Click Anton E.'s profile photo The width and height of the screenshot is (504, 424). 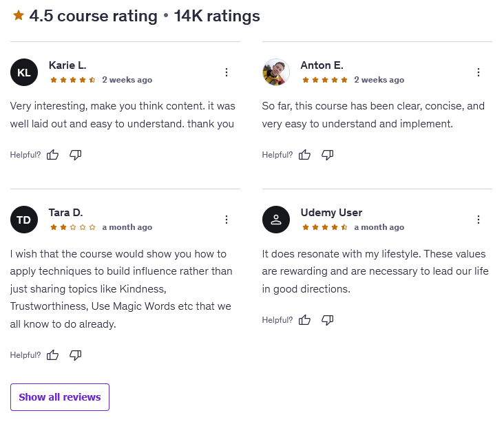click(x=276, y=72)
